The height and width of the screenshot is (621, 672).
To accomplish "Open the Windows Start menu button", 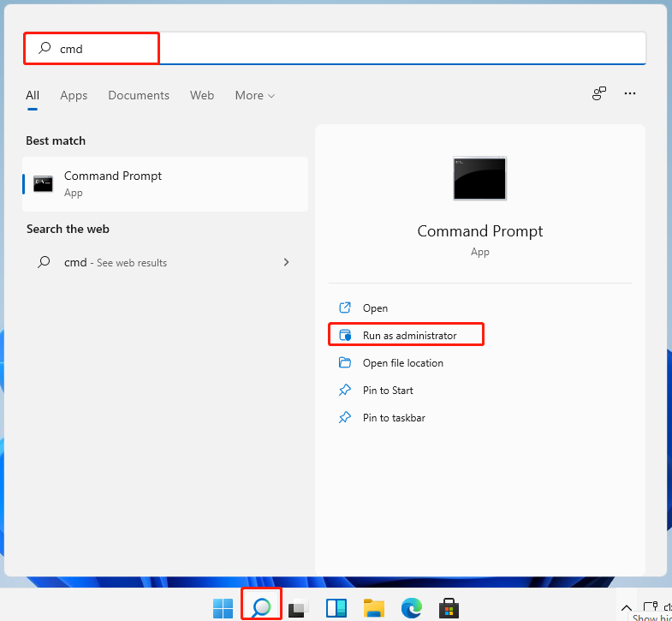I will click(x=223, y=607).
